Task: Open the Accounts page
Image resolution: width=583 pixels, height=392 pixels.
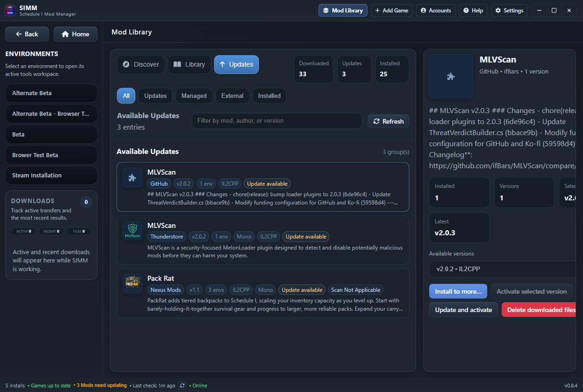Action: point(436,10)
